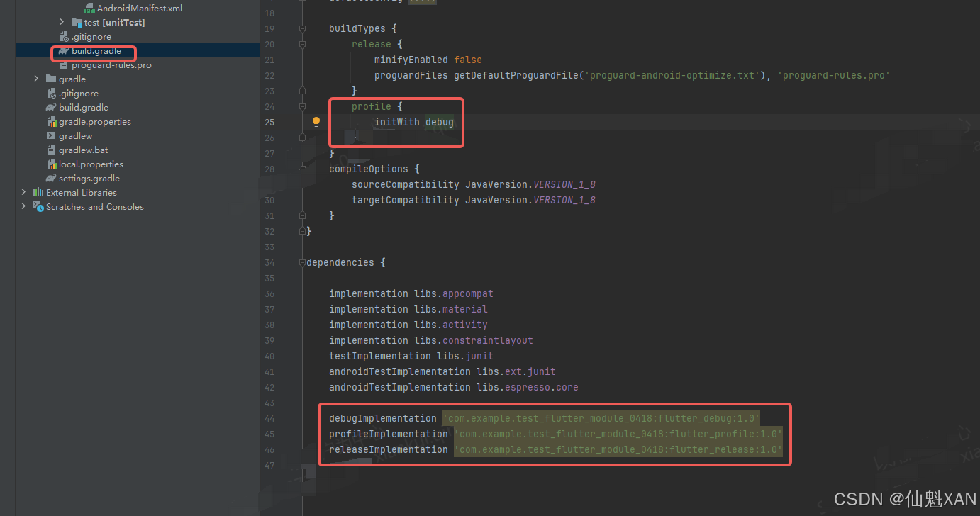The height and width of the screenshot is (516, 980).
Task: Expand the test [unitTest] tree node
Action: pos(62,23)
